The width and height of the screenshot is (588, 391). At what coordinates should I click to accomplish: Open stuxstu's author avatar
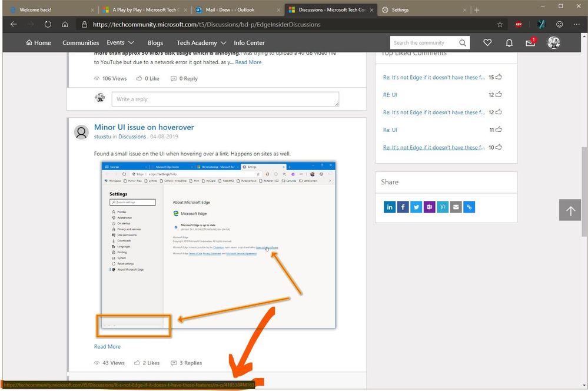pos(81,132)
